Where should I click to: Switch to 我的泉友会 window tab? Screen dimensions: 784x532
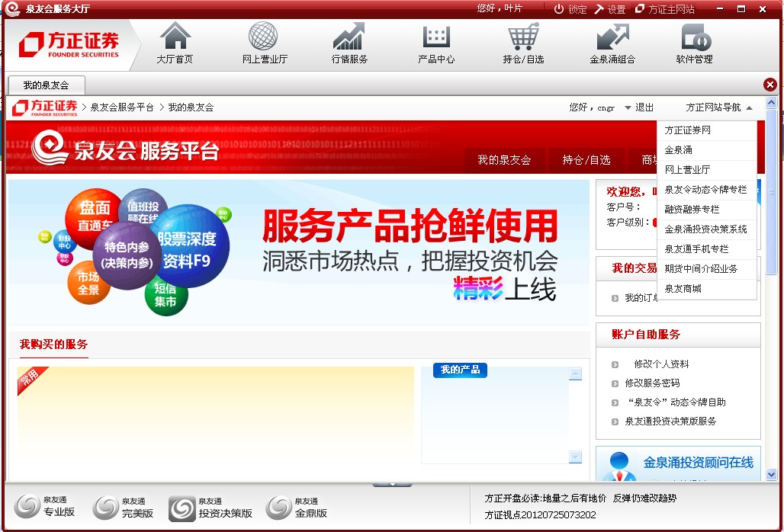tap(46, 85)
